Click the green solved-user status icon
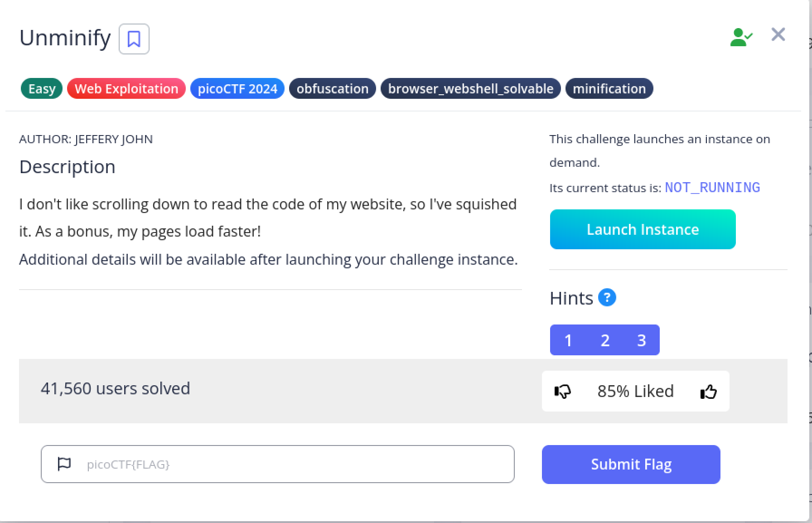Image resolution: width=812 pixels, height=523 pixels. click(x=741, y=37)
